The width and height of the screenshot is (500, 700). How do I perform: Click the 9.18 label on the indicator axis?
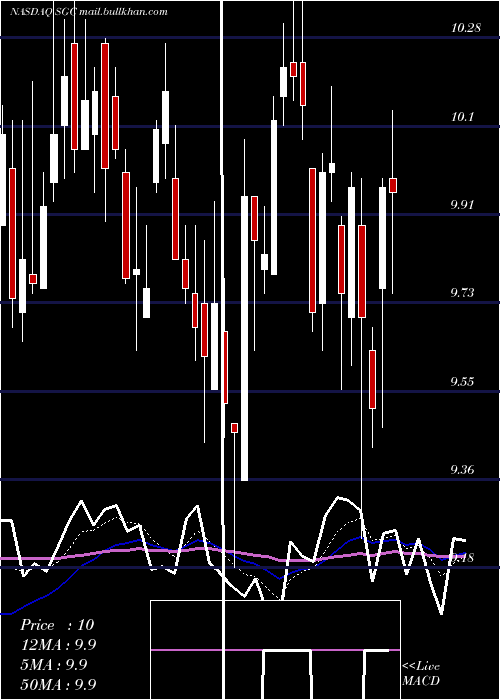pyautogui.click(x=464, y=558)
